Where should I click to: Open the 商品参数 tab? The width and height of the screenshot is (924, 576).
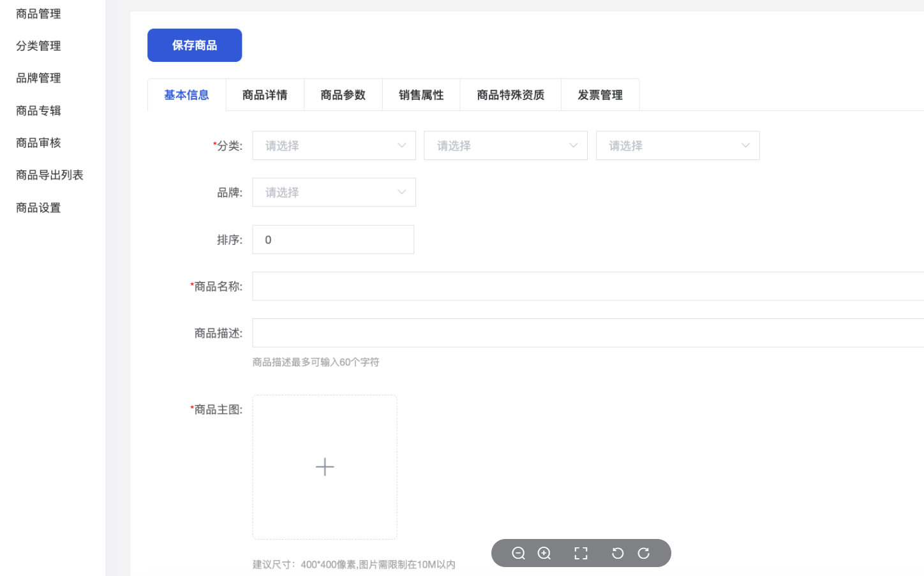pyautogui.click(x=343, y=95)
